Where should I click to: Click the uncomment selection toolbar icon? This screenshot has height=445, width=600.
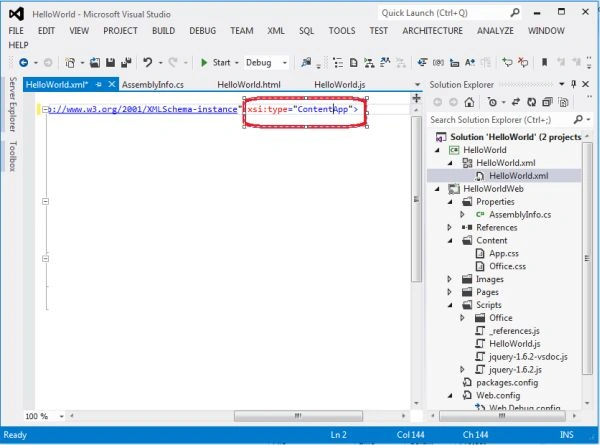tap(523, 62)
